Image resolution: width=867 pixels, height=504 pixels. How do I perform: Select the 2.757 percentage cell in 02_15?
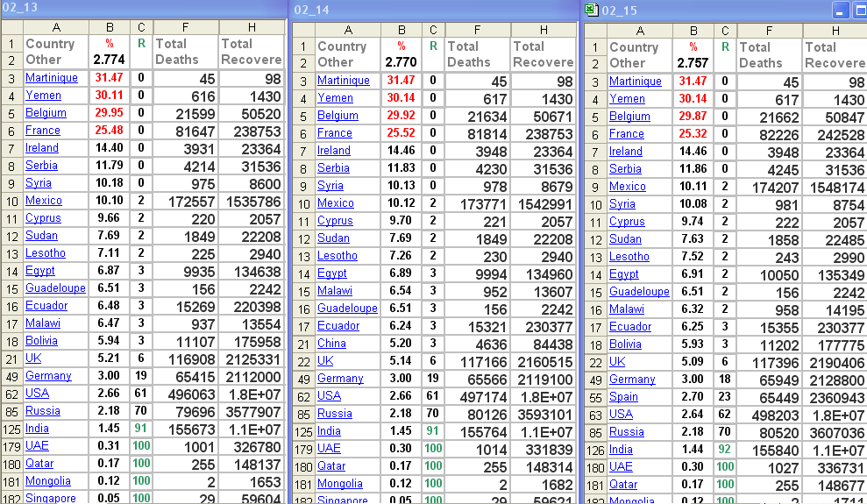[x=693, y=63]
